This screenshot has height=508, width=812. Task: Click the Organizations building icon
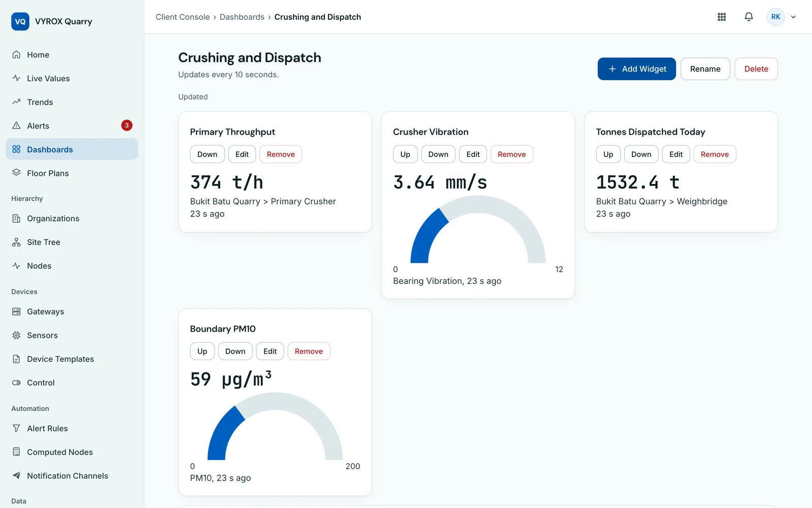pos(16,218)
